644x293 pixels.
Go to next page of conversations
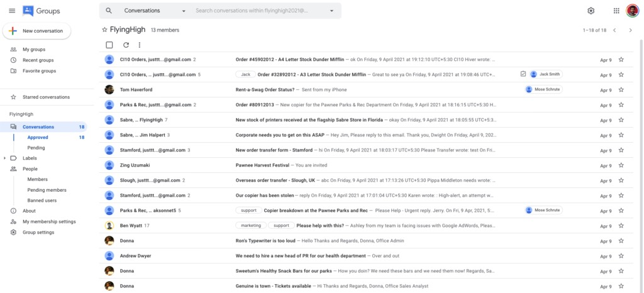pos(630,30)
